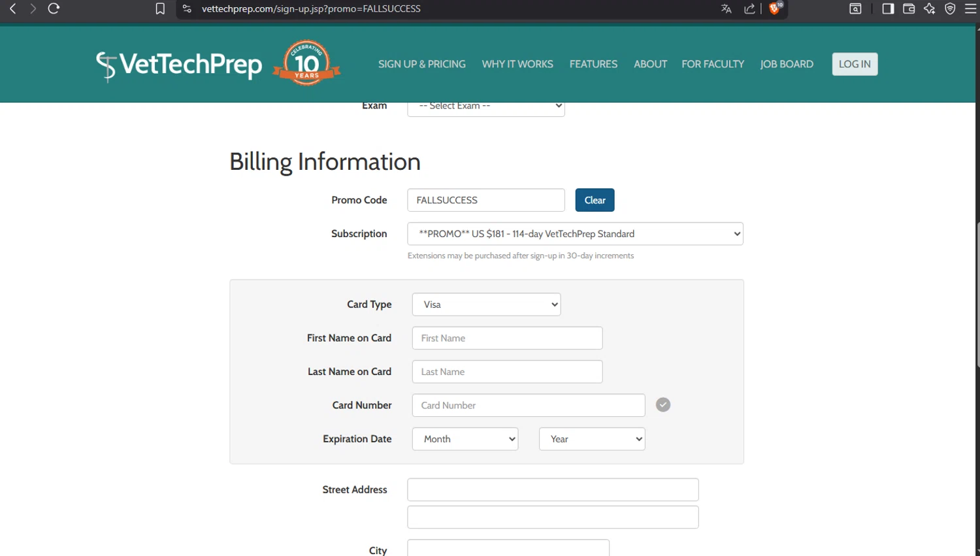Open the tab search icon in the toolbar
Viewport: 980px width, 556px height.
(855, 8)
